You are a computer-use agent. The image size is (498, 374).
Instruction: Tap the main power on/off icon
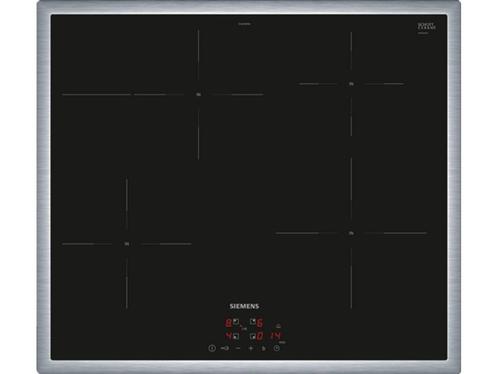tap(212, 348)
